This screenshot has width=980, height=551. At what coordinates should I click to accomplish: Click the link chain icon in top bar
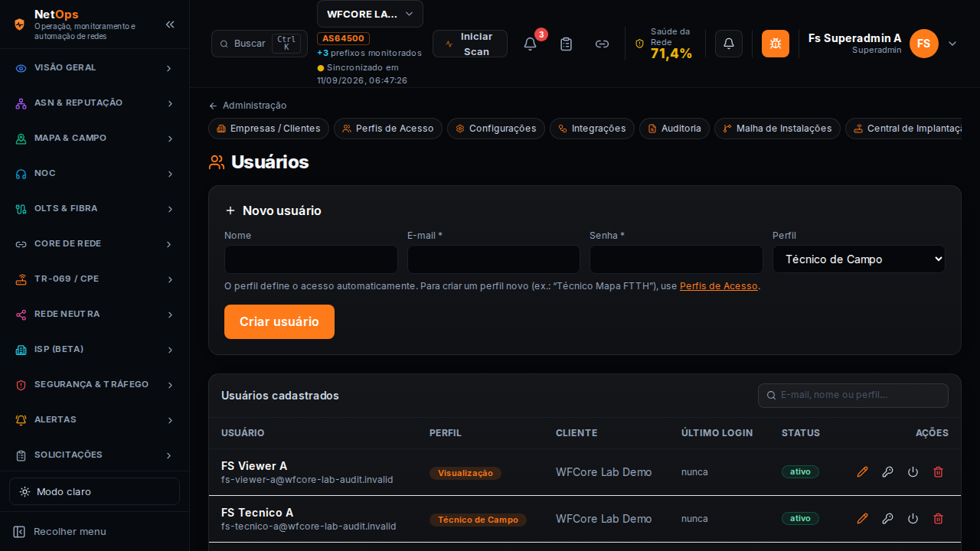(x=602, y=44)
